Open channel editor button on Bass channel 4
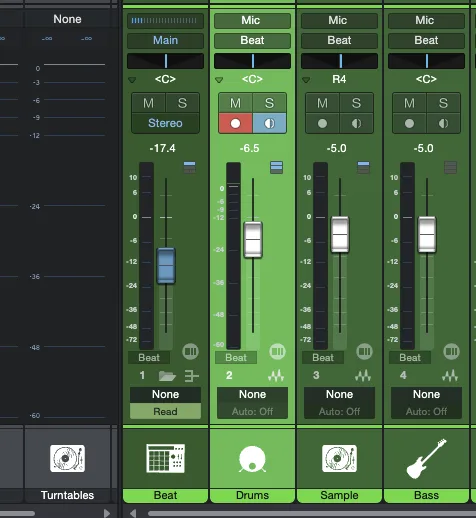Screen dimensions: 476x518 [451, 351]
